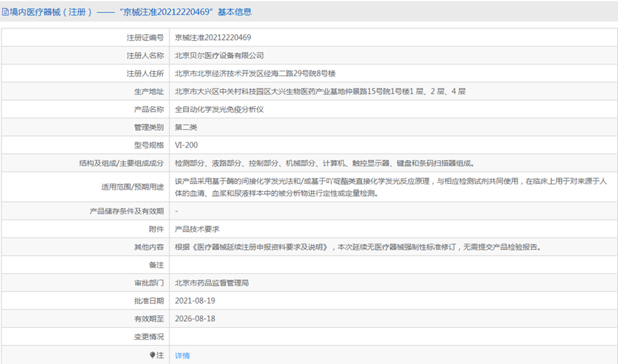Click management category value 第二类
The width and height of the screenshot is (618, 364).
pyautogui.click(x=186, y=128)
